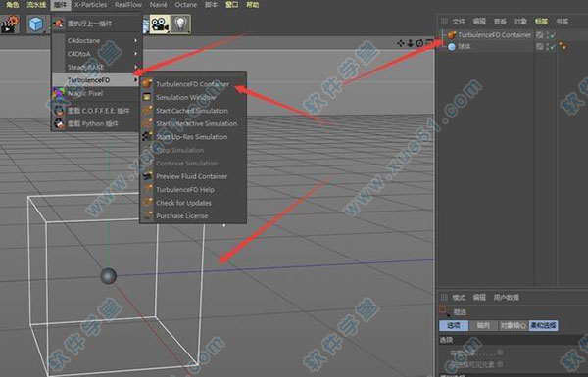The height and width of the screenshot is (377, 588).
Task: Switch to the 轴向 axis tab
Action: pyautogui.click(x=483, y=325)
